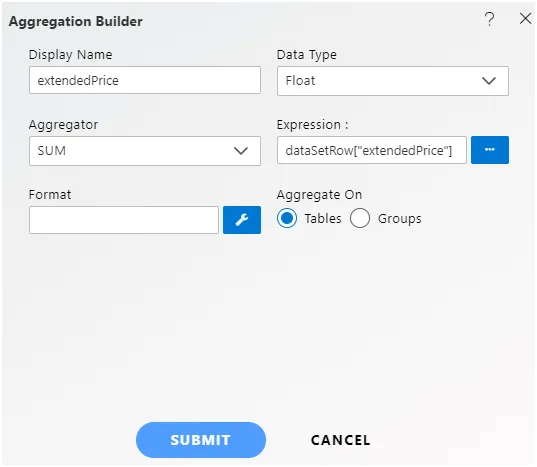
Task: Click the Aggregator chevron arrow
Action: coord(241,151)
